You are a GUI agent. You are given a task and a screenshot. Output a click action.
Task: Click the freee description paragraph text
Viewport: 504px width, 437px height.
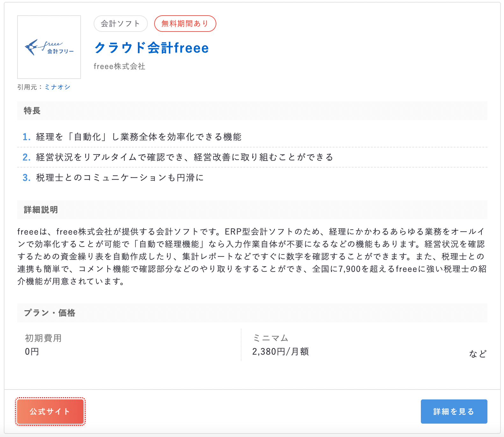[x=252, y=256]
